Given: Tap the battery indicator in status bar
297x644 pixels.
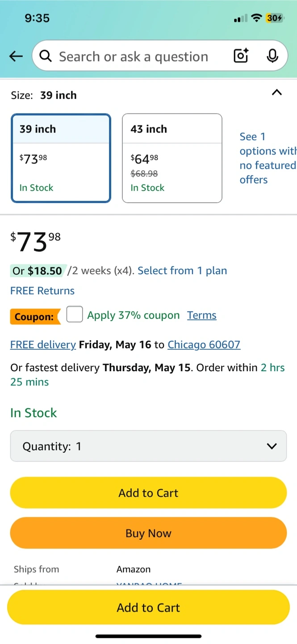Looking at the screenshot, I should point(275,18).
